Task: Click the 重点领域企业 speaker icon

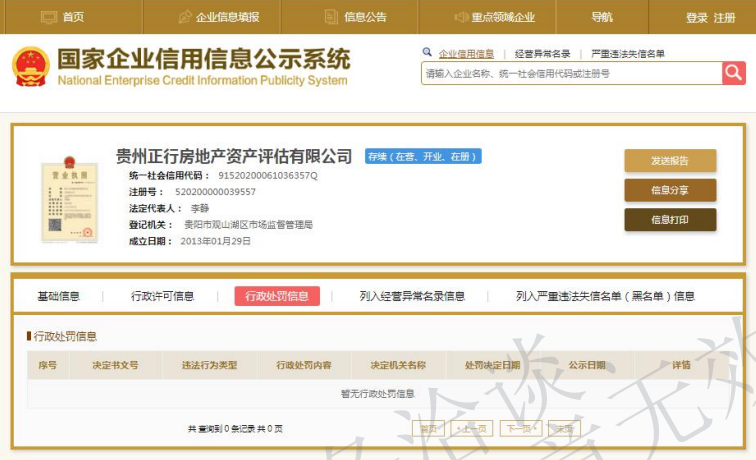Action: point(461,17)
